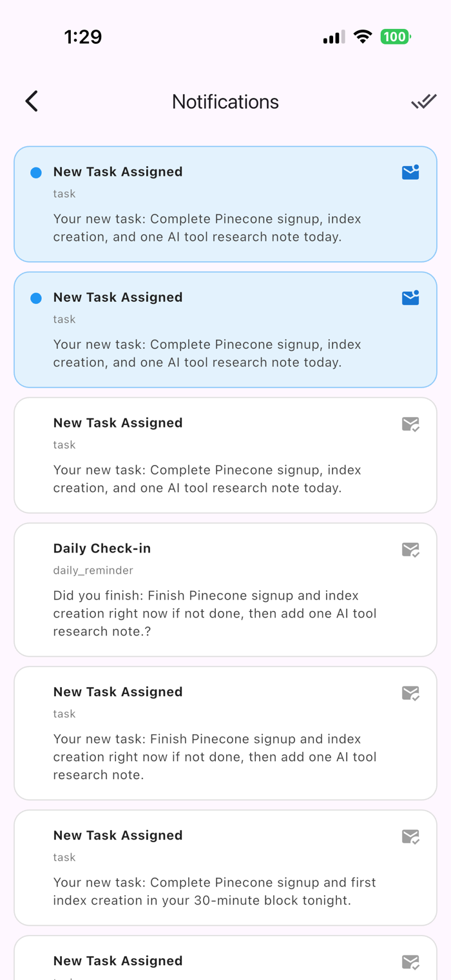Open the "30-minute block tonight" task notification

tap(225, 868)
